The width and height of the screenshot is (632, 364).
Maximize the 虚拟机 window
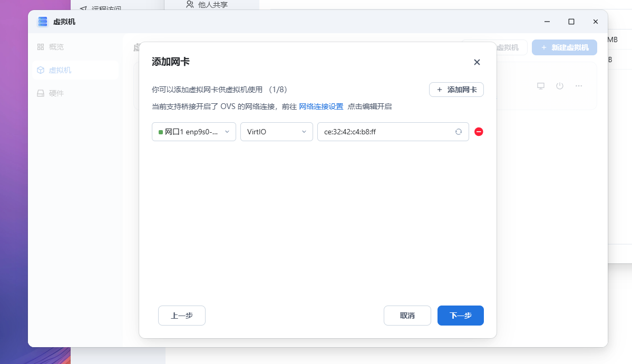(x=571, y=22)
